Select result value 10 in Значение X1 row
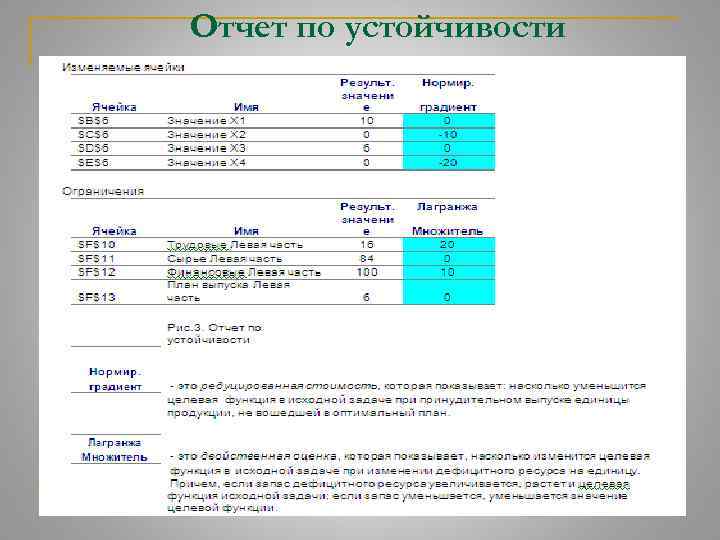The width and height of the screenshot is (720, 540). 366,121
